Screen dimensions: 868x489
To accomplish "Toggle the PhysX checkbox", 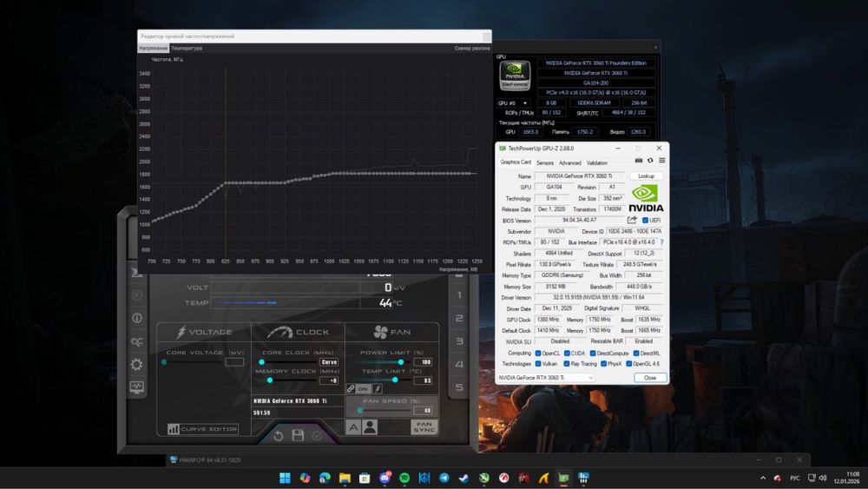I will tap(603, 364).
